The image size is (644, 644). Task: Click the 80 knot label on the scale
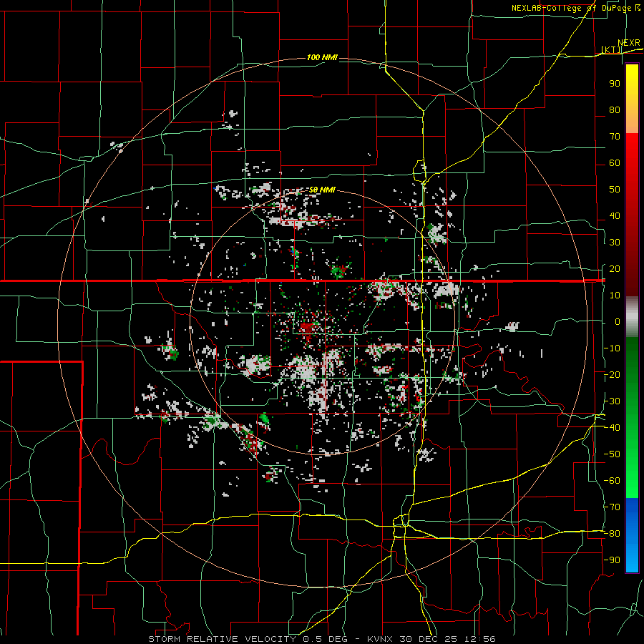615,109
